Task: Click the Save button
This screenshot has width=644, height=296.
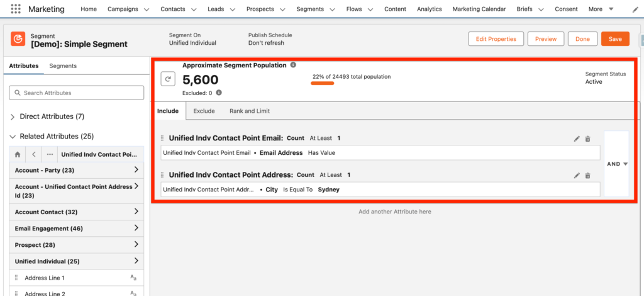Action: pyautogui.click(x=614, y=39)
